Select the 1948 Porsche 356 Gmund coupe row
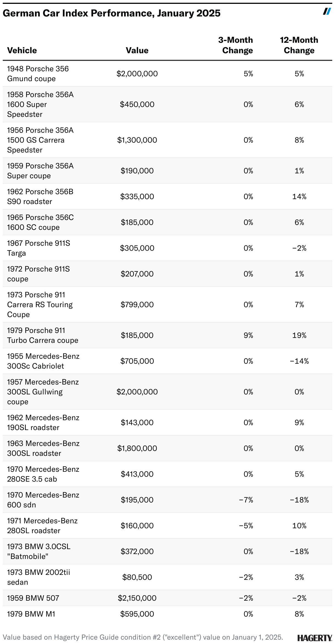Viewport: 335px width, 644px height. click(38, 74)
